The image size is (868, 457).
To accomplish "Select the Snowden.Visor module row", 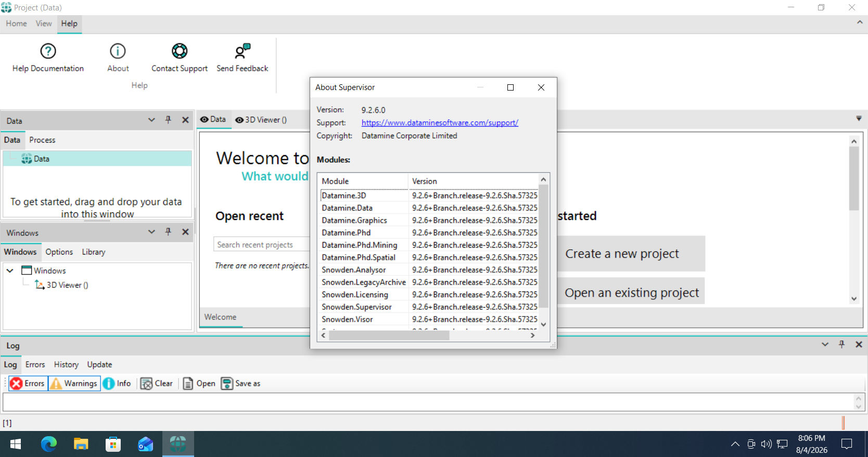I will (429, 319).
